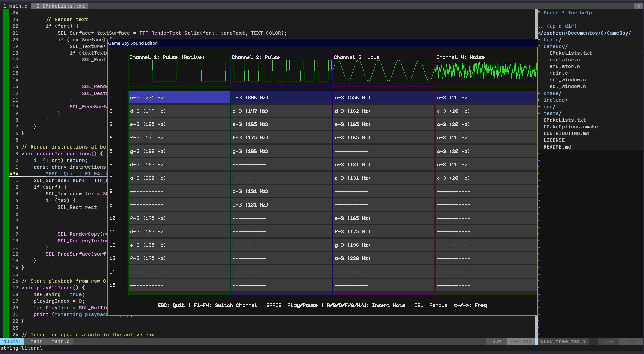
Task: Select Channel 1 row 10 f-3 (175 Hz)
Action: coord(179,218)
